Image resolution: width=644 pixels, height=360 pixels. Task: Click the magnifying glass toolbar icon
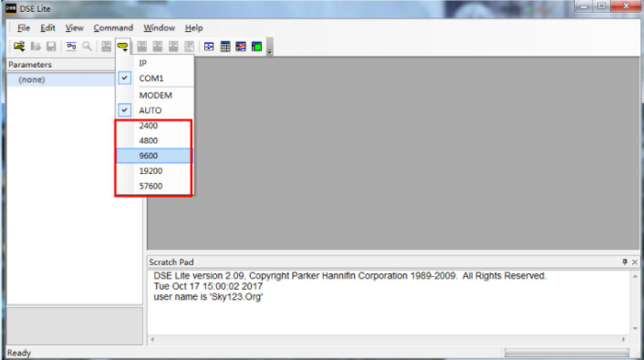pyautogui.click(x=87, y=46)
